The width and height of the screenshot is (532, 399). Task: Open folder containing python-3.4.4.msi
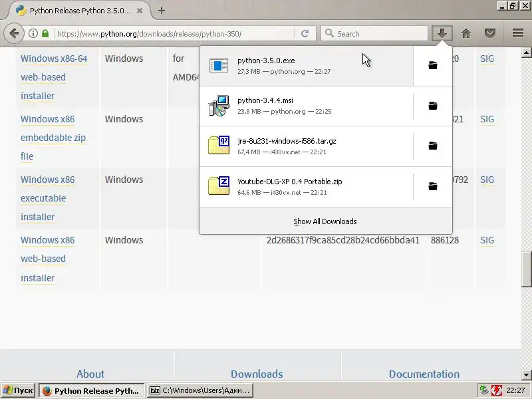(433, 106)
